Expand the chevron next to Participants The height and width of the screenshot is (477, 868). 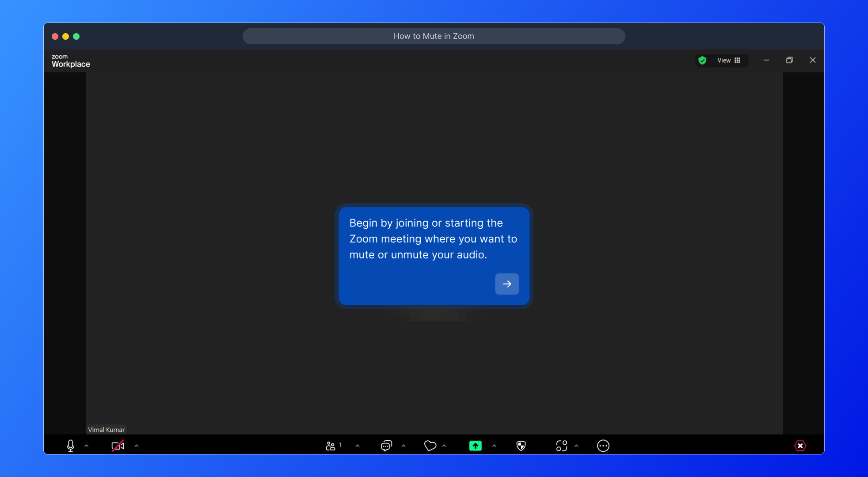pos(358,446)
